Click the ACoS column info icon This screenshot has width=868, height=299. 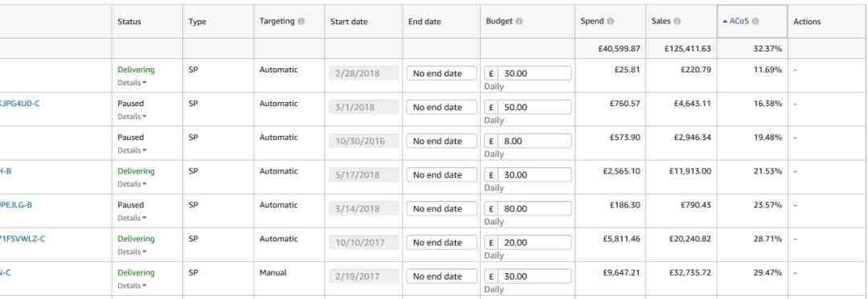[755, 22]
